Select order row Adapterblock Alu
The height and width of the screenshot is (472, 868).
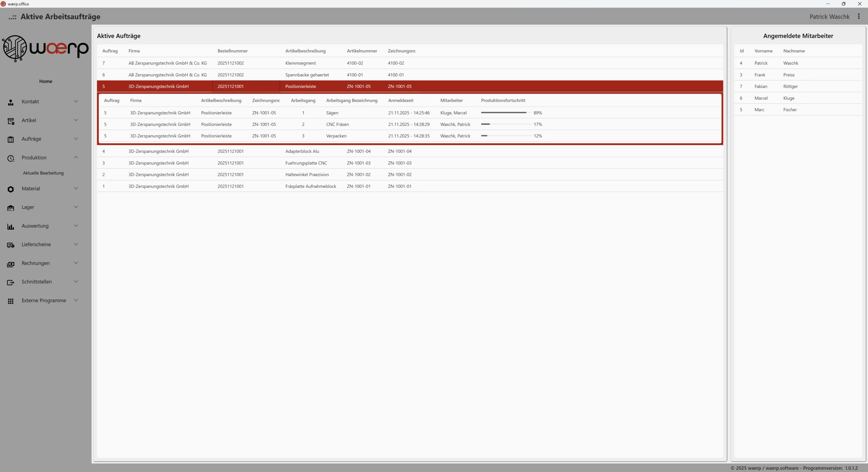tap(302, 151)
